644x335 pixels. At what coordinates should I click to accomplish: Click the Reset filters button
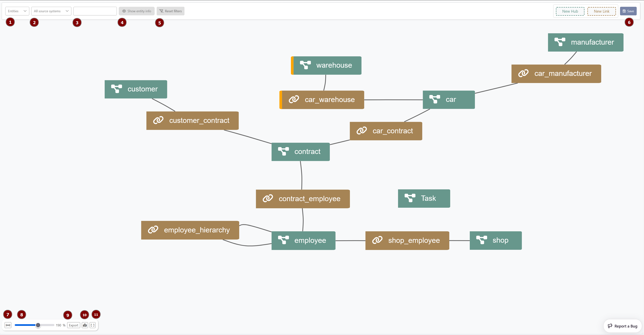tap(171, 11)
